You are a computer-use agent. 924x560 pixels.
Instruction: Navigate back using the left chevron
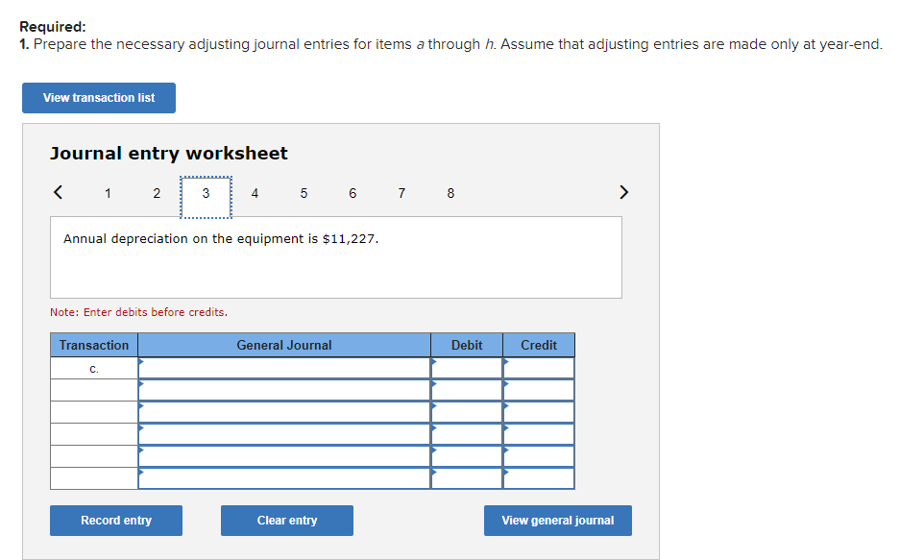pyautogui.click(x=58, y=192)
